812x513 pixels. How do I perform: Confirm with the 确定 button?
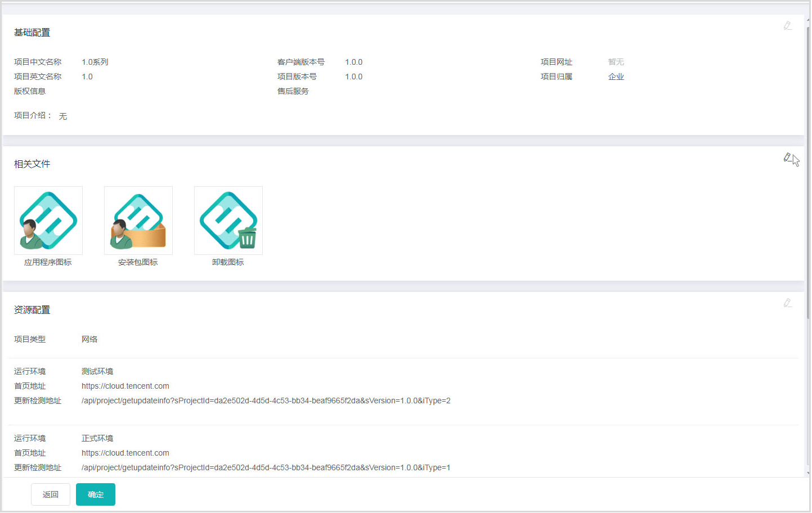point(96,494)
